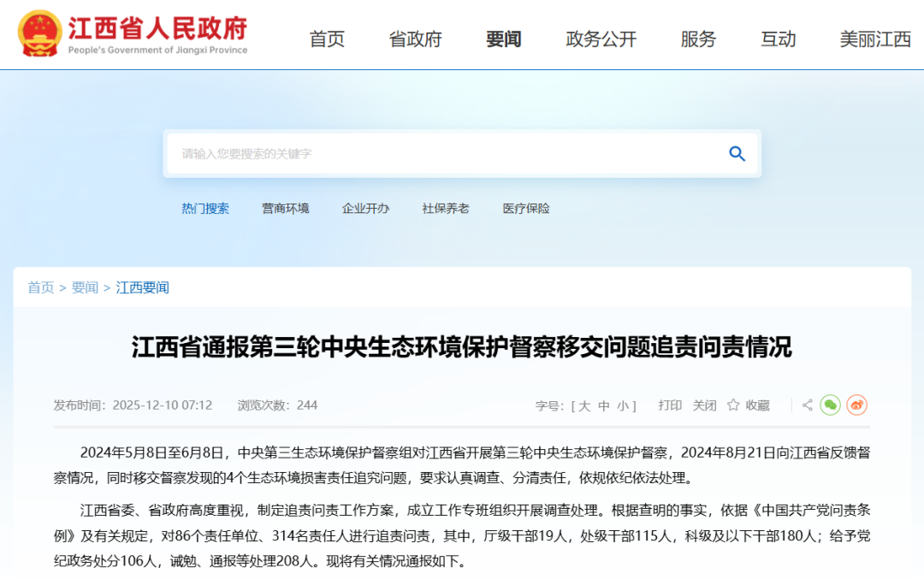Open the 服务 menu

[698, 39]
